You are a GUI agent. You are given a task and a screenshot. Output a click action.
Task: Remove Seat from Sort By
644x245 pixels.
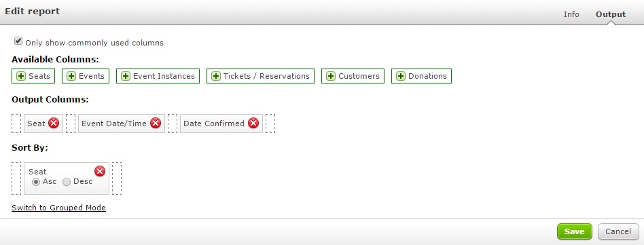(100, 171)
